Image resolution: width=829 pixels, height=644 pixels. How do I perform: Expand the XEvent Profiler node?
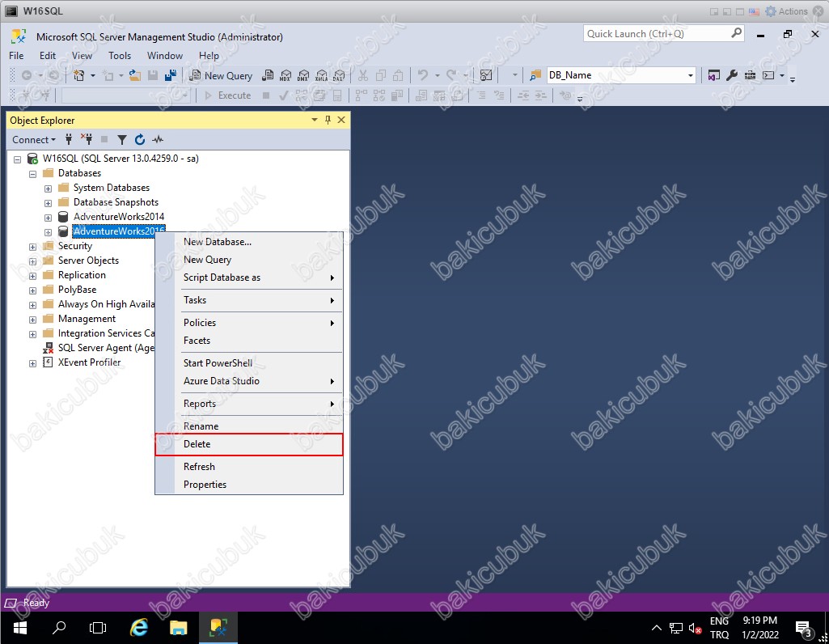click(33, 363)
